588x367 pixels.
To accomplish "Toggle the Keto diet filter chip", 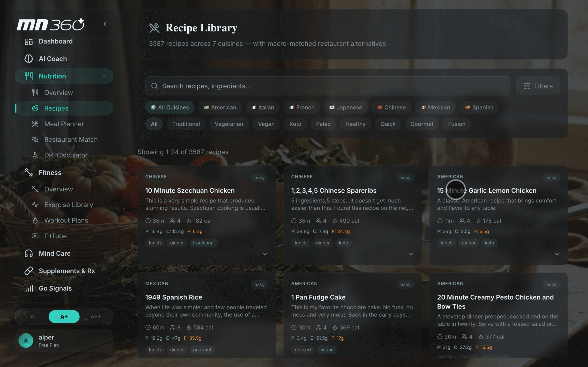I will [x=295, y=124].
